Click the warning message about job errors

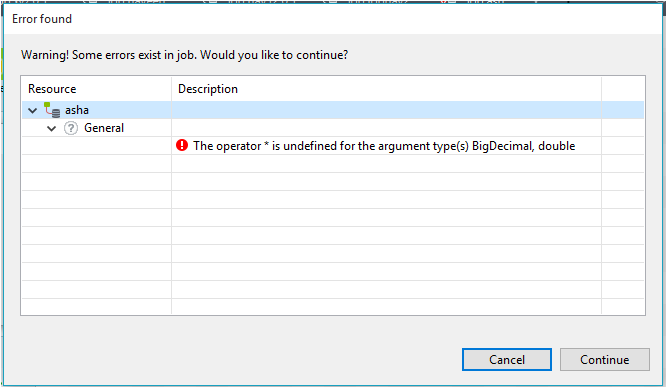click(185, 55)
